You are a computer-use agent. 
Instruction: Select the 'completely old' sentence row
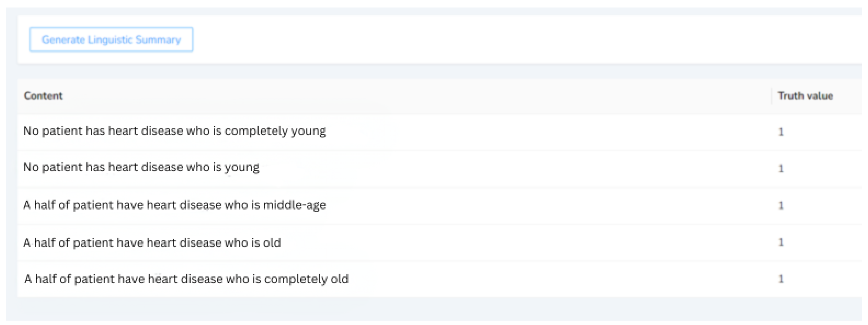point(186,279)
